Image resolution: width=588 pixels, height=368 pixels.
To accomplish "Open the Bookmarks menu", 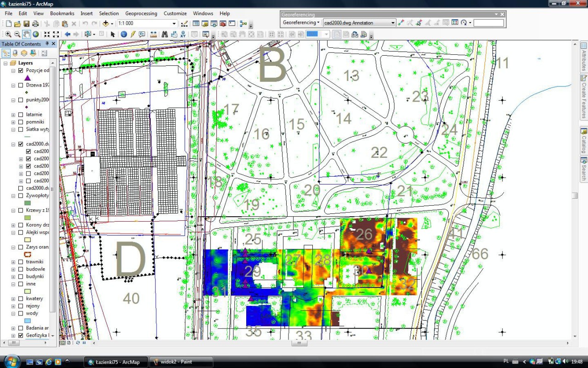I will pyautogui.click(x=62, y=13).
